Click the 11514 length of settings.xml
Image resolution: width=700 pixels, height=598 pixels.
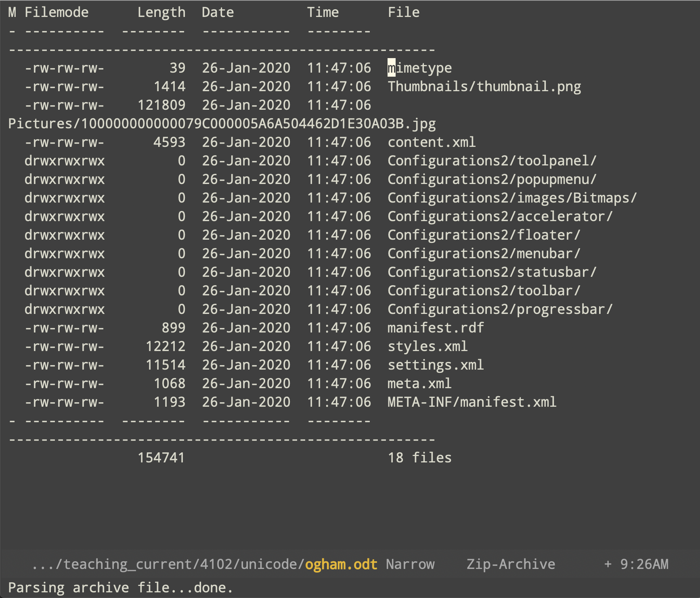[166, 365]
